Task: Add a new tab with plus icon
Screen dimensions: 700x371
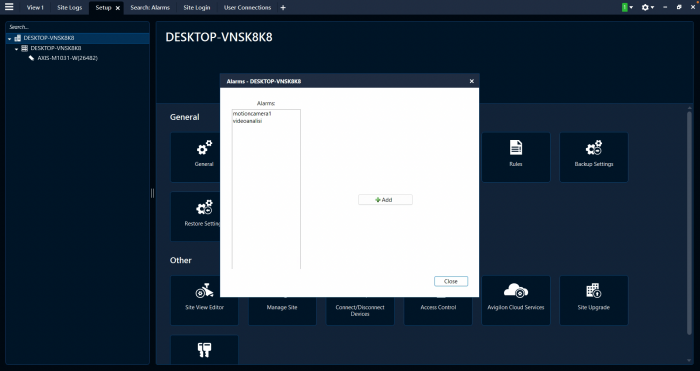Action: tap(283, 8)
